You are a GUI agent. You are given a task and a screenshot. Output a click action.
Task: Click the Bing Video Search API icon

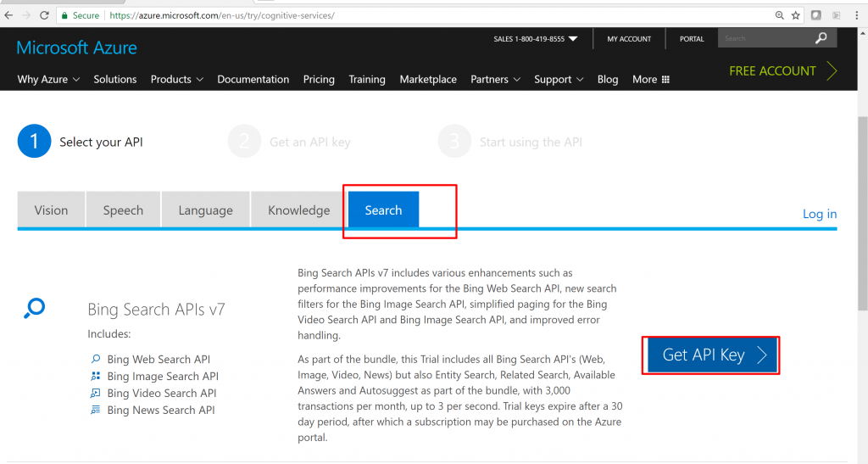(x=96, y=393)
